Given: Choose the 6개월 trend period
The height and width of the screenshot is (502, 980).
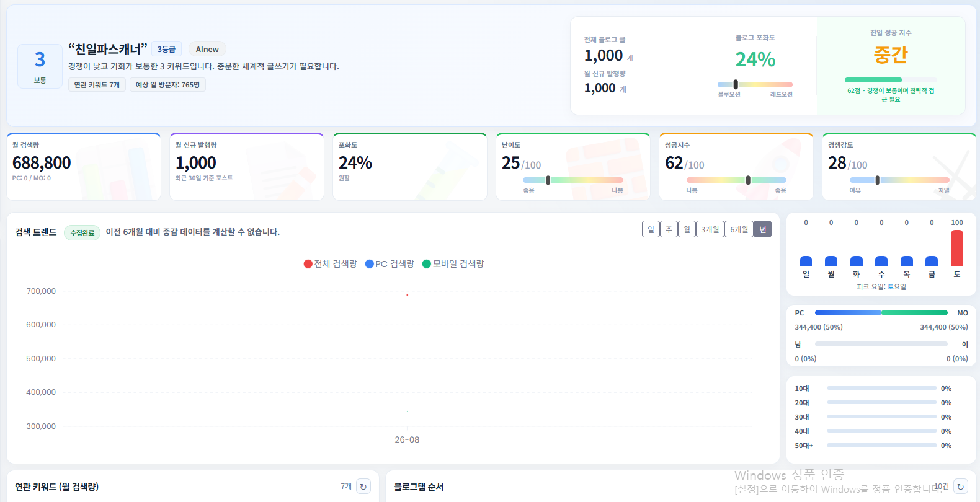Looking at the screenshot, I should pos(739,229).
